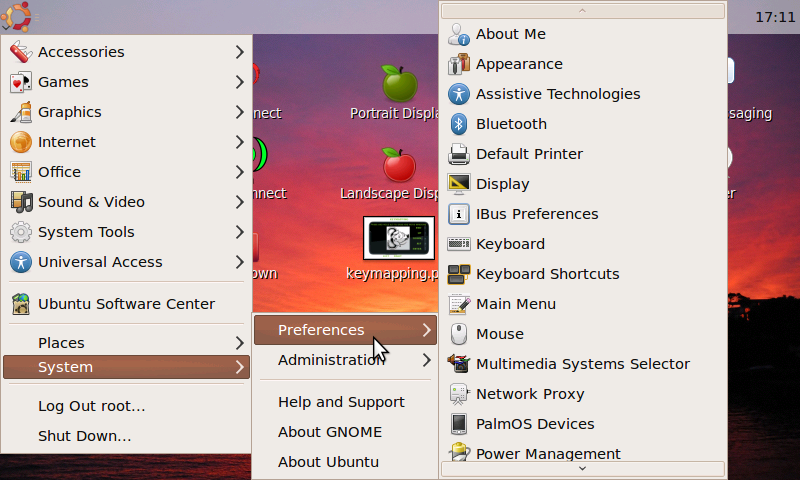Click the IBus Preferences label
Screen dimensions: 800x480
[x=537, y=214]
